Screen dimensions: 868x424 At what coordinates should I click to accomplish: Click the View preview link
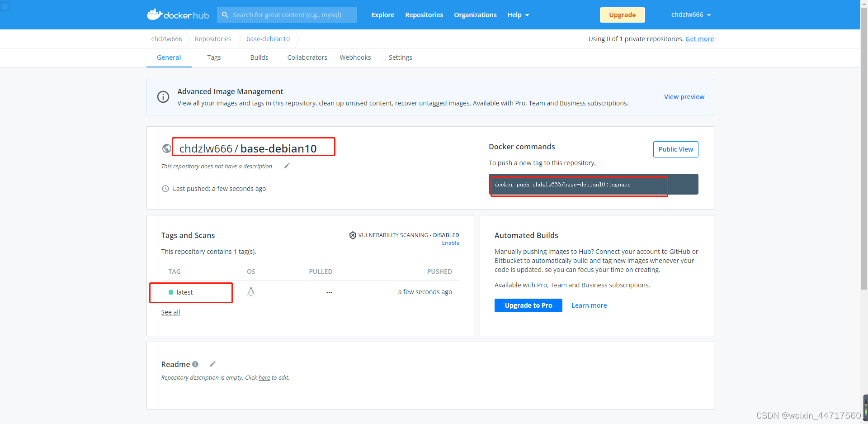pos(684,97)
